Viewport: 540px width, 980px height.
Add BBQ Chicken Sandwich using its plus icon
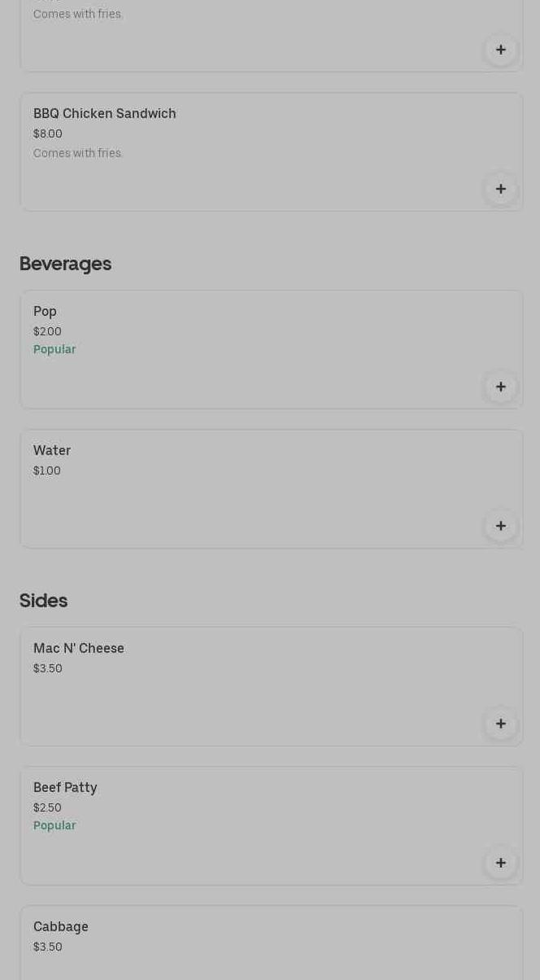point(501,189)
